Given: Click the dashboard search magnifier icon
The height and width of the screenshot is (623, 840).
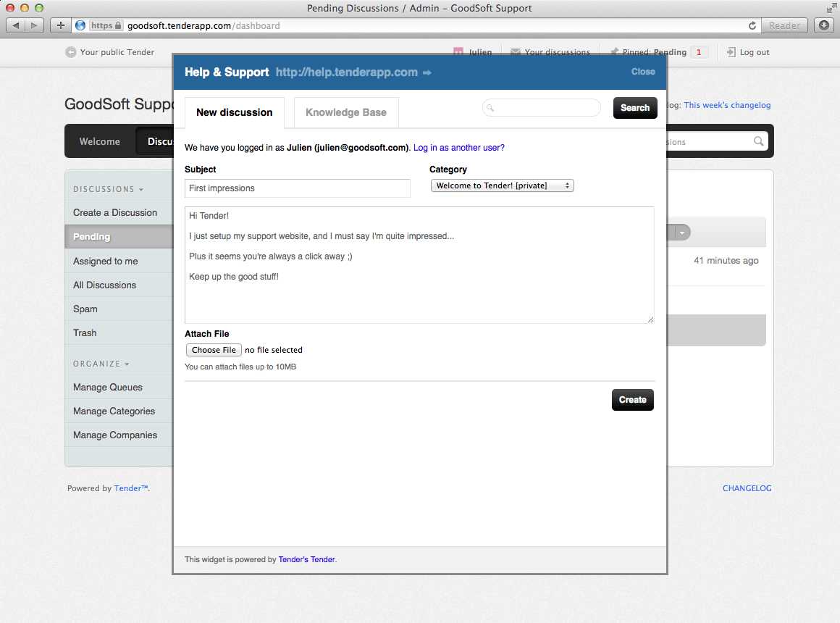Looking at the screenshot, I should [x=759, y=141].
